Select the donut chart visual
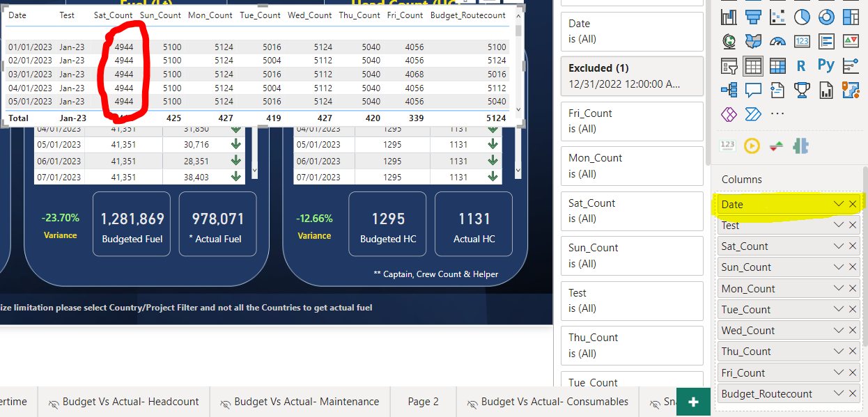This screenshot has height=417, width=868. [826, 17]
